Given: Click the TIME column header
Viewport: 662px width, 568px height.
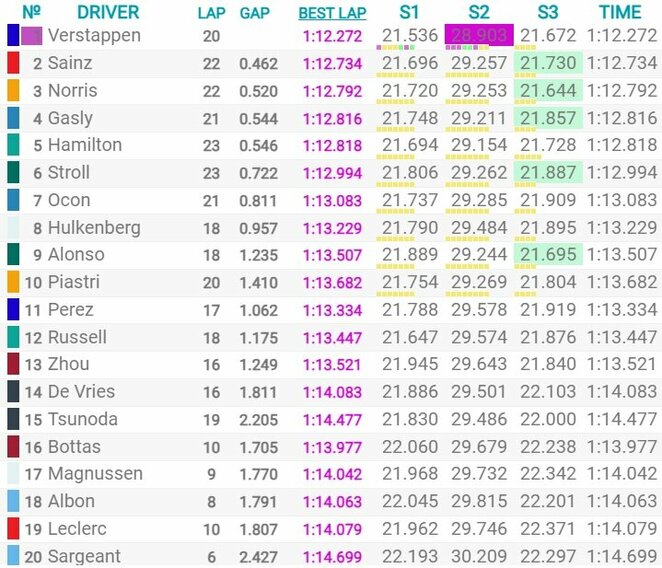Looking at the screenshot, I should click(x=620, y=13).
